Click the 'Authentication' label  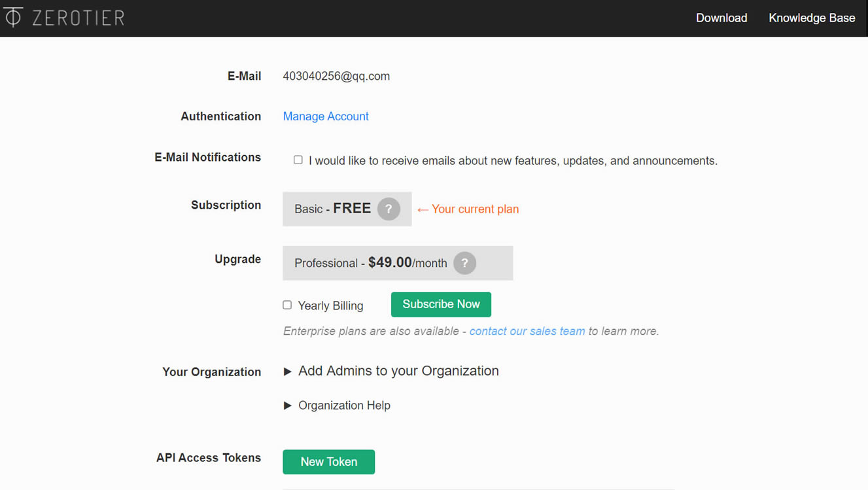click(221, 116)
